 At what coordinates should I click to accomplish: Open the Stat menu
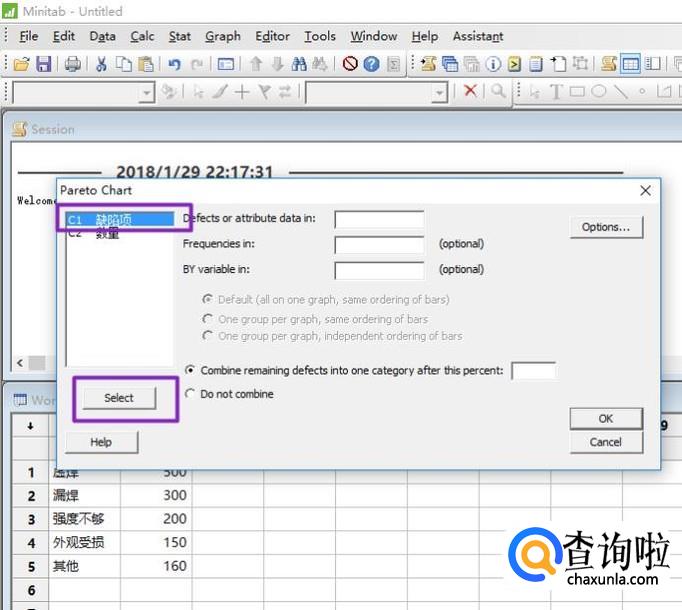tap(180, 36)
